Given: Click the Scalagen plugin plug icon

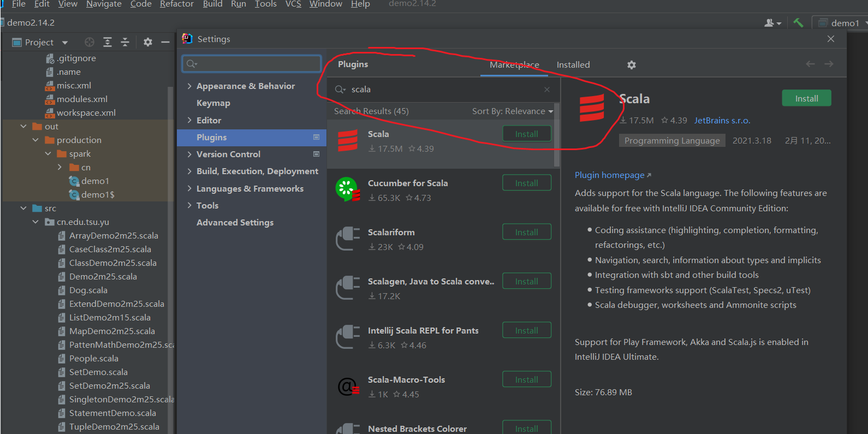Looking at the screenshot, I should tap(348, 288).
